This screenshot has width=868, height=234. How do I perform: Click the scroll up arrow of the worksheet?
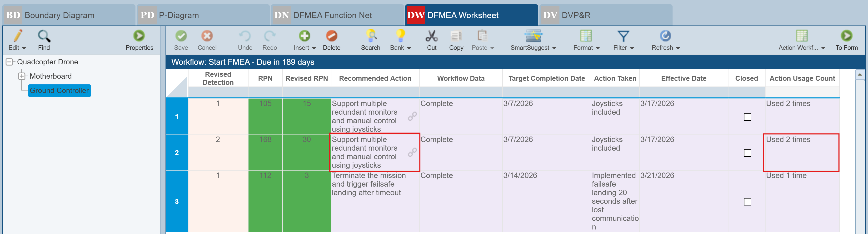pyautogui.click(x=860, y=75)
